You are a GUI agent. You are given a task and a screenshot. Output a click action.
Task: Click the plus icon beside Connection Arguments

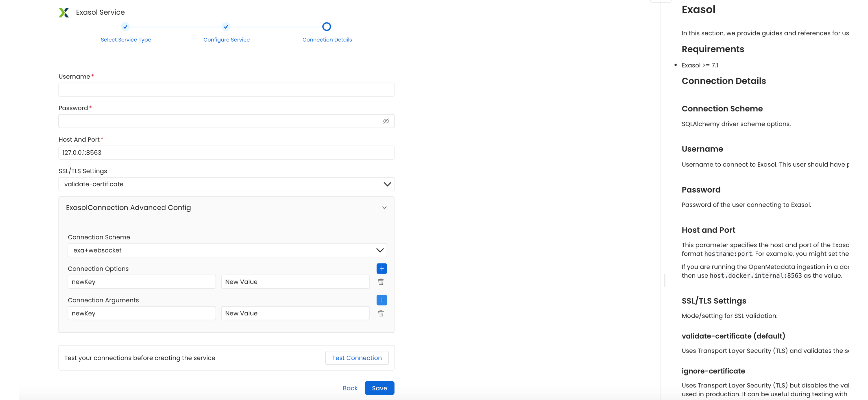click(381, 300)
